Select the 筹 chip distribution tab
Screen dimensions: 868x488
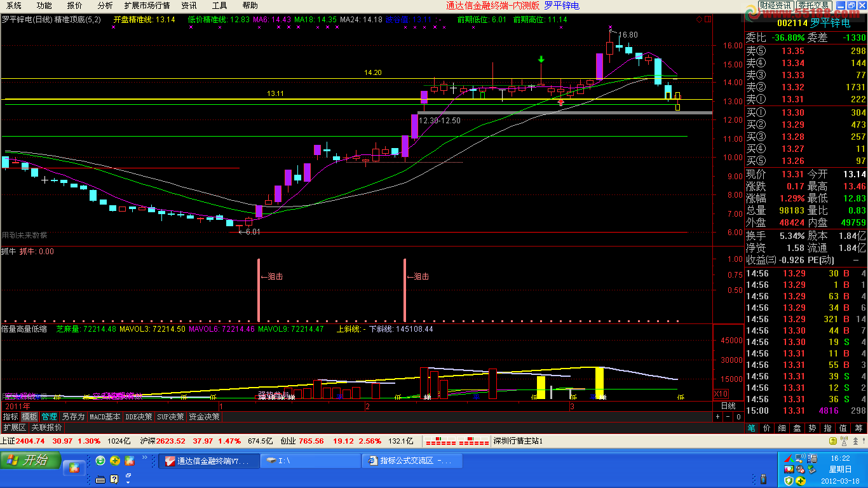[x=859, y=428]
